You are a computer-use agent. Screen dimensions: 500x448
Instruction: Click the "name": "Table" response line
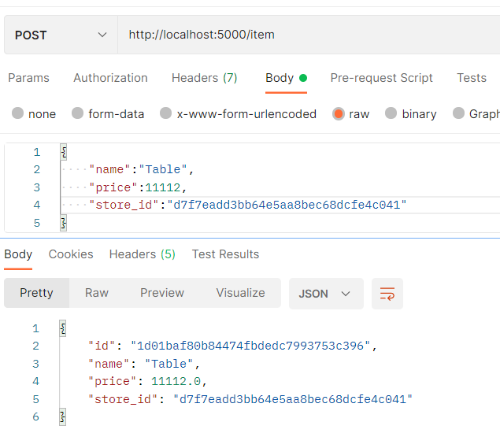point(144,364)
